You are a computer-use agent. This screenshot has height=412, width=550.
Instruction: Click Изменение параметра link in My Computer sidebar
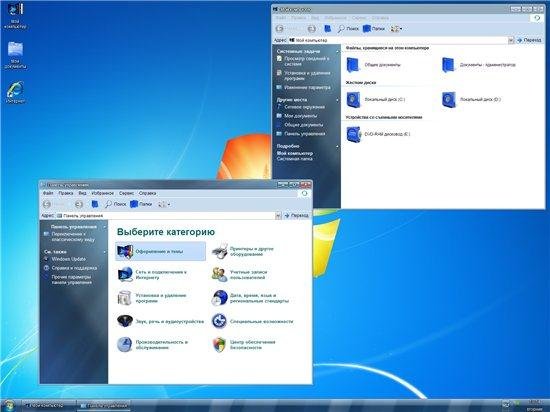(x=307, y=87)
